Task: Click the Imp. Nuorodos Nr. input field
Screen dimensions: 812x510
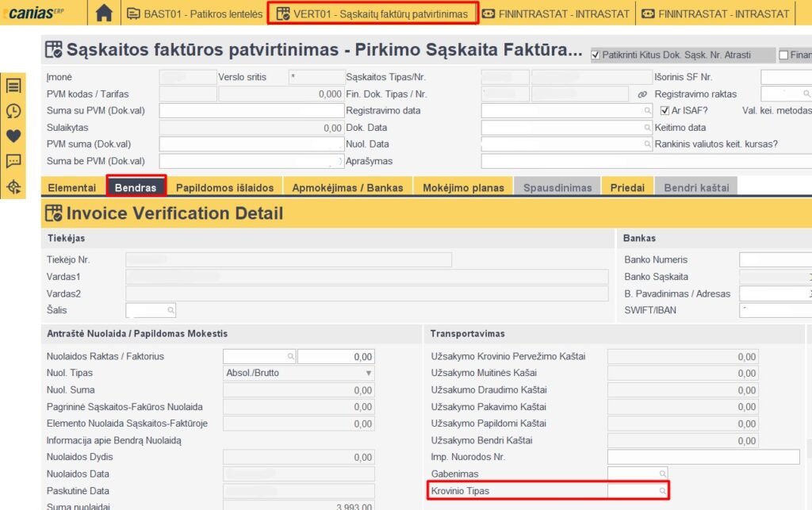Action: pos(703,457)
